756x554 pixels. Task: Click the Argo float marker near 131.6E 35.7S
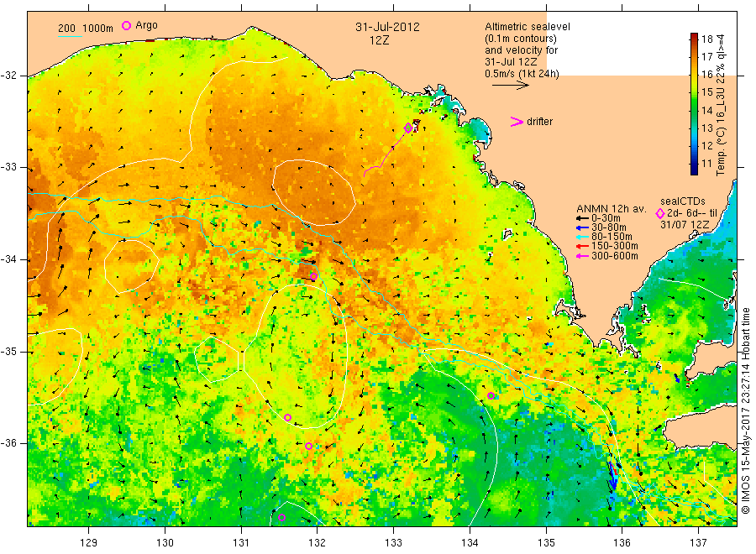pos(288,417)
